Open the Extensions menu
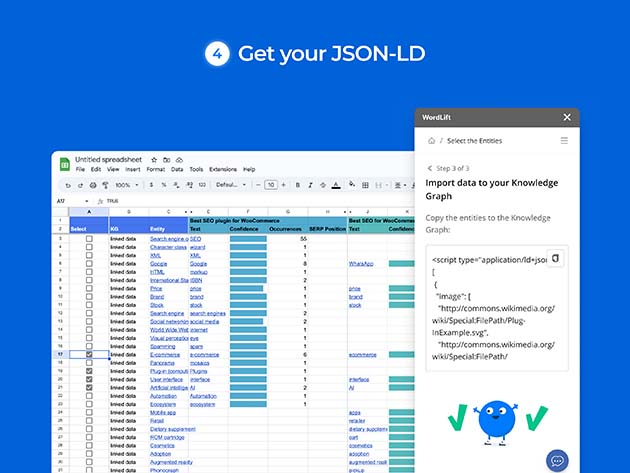This screenshot has width=630, height=473. (x=223, y=170)
